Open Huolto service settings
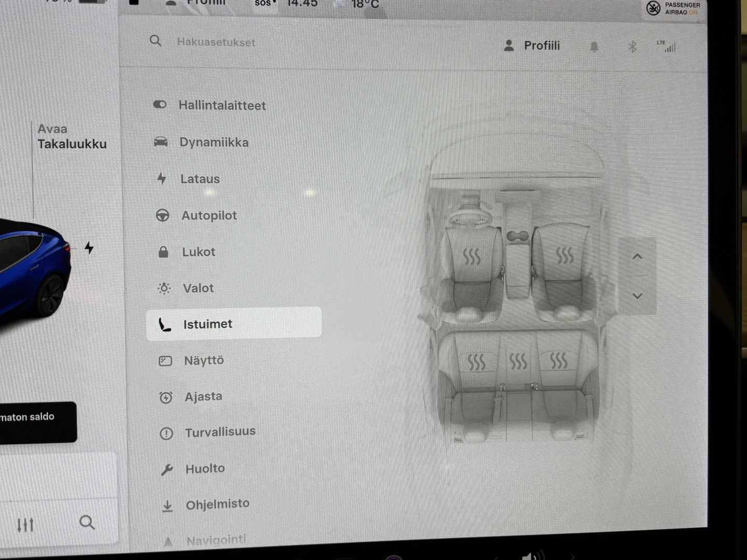Viewport: 747px width, 560px height. click(x=204, y=468)
